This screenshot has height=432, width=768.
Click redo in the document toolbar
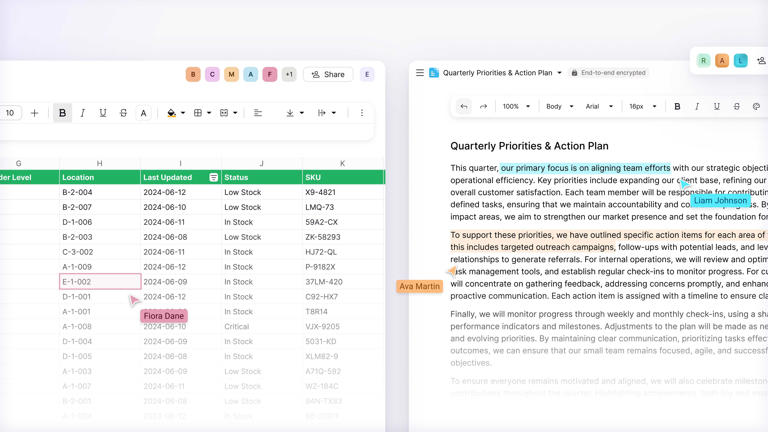coord(483,106)
